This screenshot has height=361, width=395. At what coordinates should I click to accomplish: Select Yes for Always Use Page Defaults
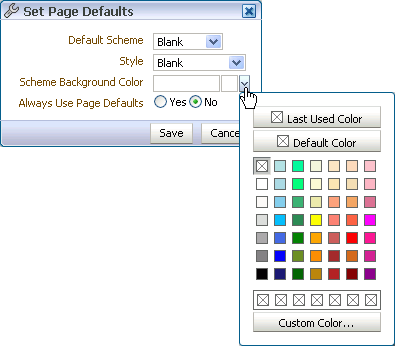160,102
